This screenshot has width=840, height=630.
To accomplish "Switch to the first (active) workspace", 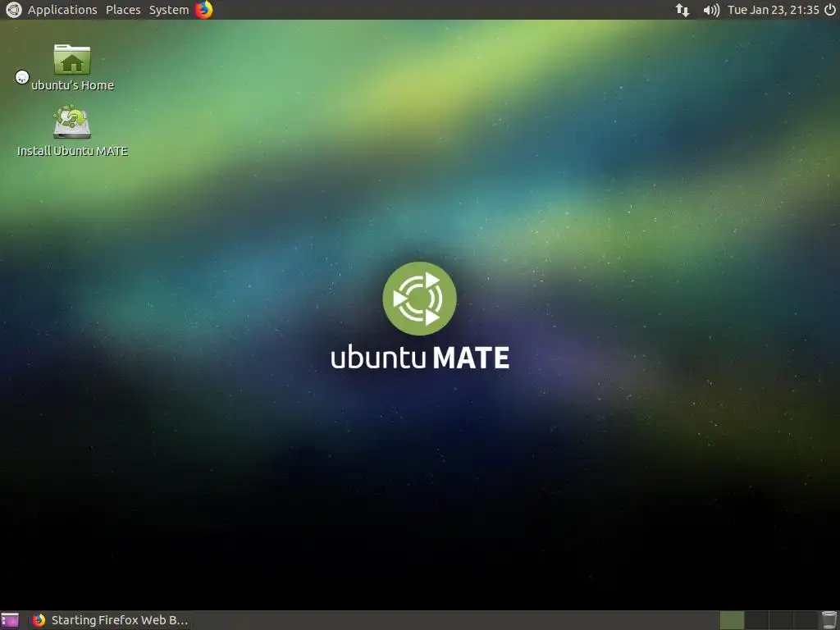I will (x=732, y=620).
